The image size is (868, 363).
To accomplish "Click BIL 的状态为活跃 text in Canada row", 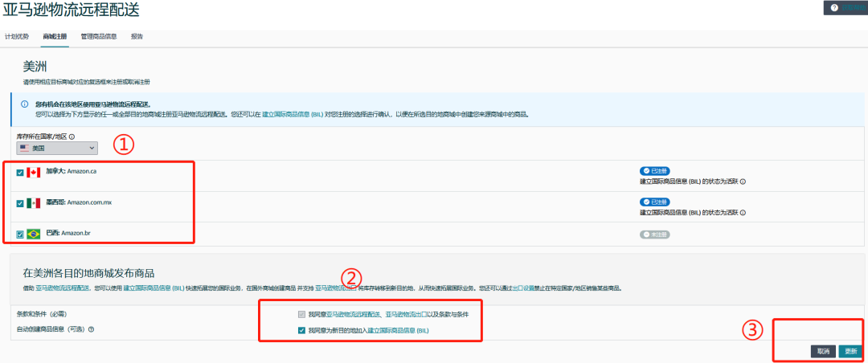I will (x=689, y=181).
